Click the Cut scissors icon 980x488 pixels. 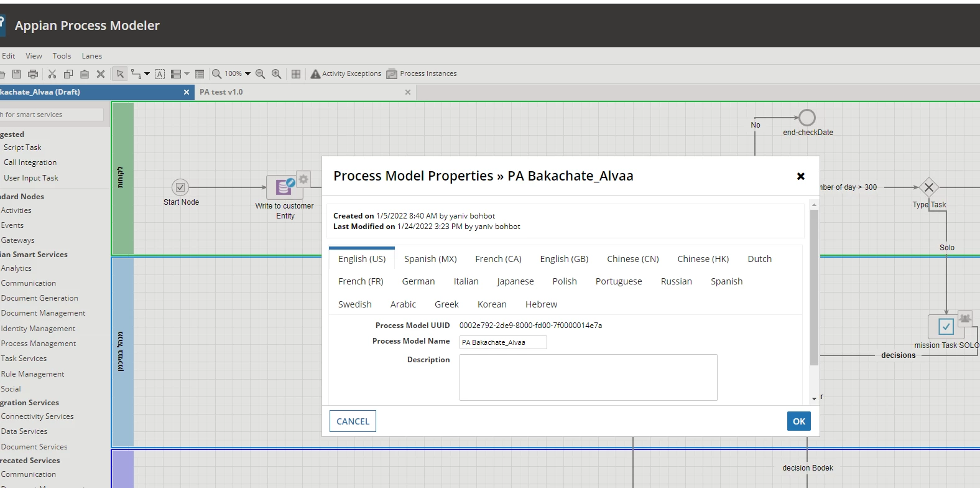point(52,74)
